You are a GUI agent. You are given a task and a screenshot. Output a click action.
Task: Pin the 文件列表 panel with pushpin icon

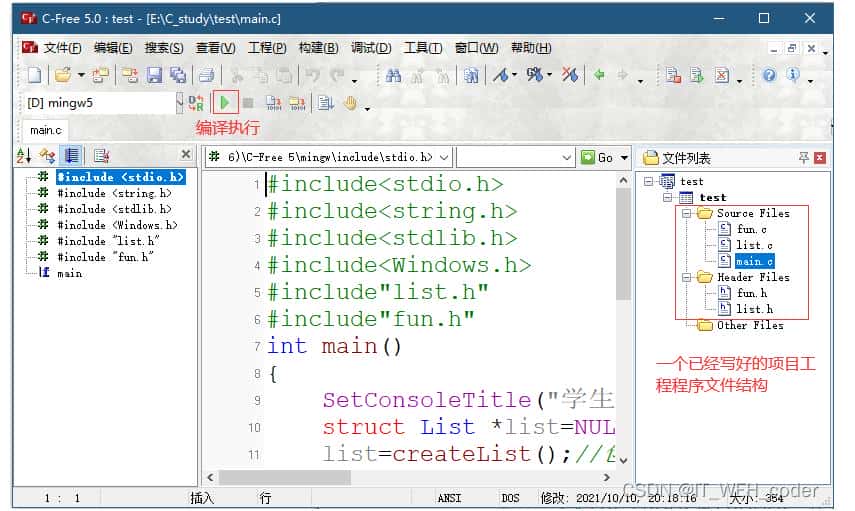(x=802, y=158)
